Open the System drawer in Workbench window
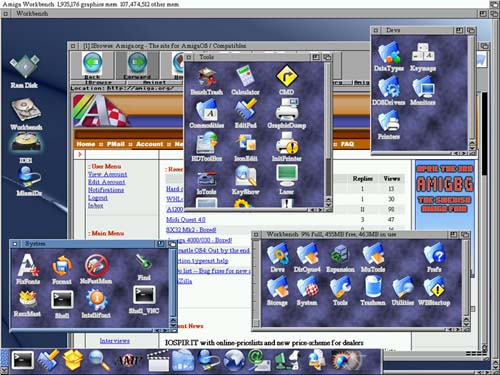Viewport: 500px width, 375px height. 307,292
